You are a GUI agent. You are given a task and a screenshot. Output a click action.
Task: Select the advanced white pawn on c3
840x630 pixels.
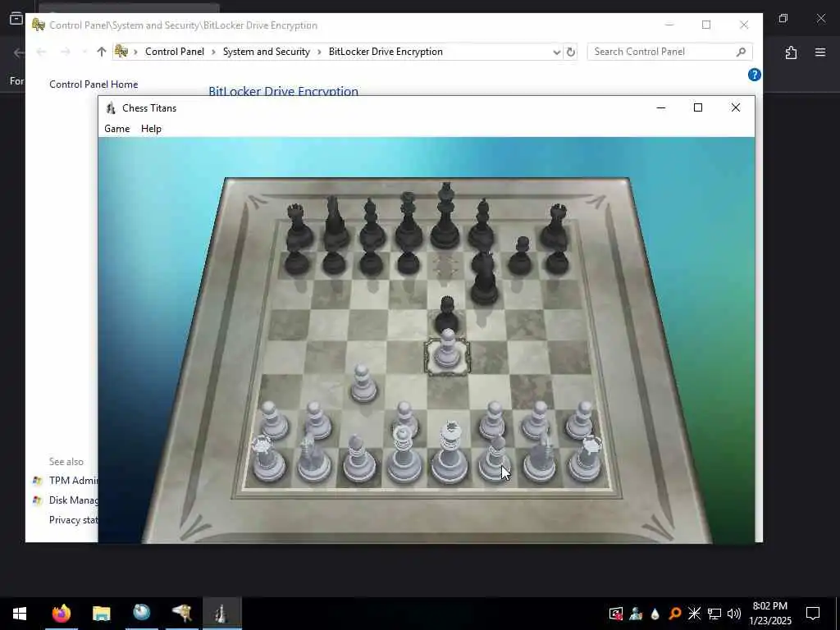click(363, 385)
